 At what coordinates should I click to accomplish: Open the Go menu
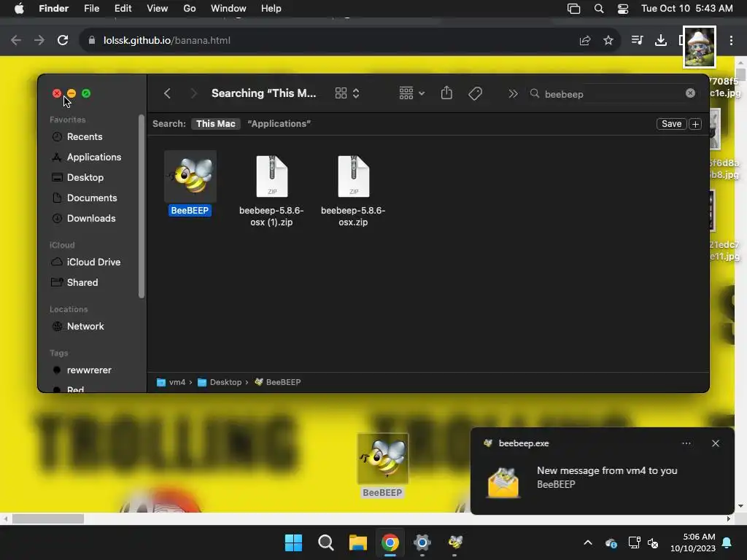point(190,9)
